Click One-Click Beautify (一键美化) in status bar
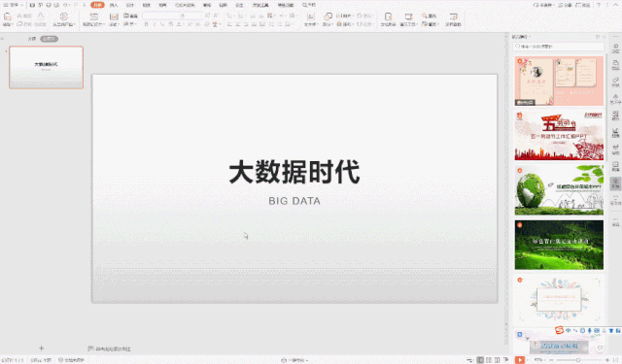This screenshot has height=364, width=622. click(294, 360)
